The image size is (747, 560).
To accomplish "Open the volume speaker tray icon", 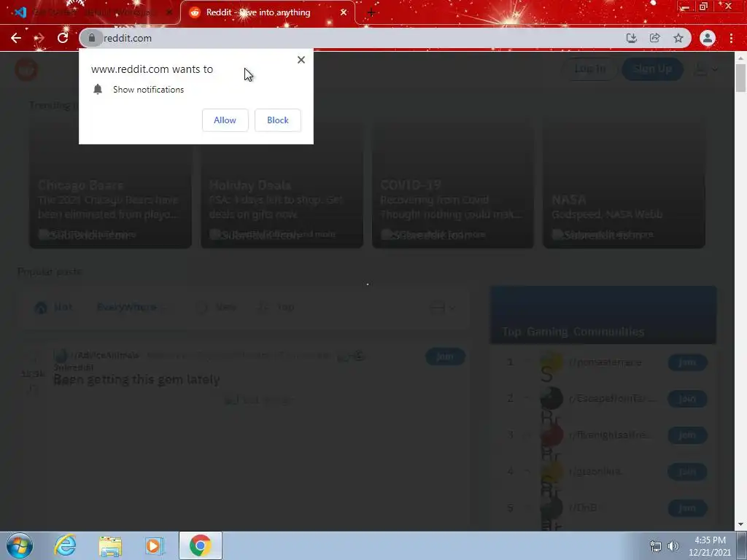I will [x=673, y=546].
